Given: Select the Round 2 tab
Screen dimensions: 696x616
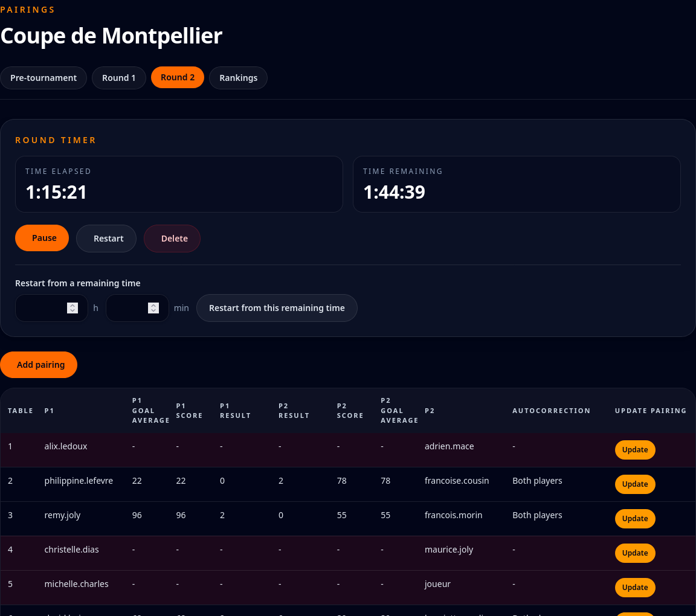Looking at the screenshot, I should tap(178, 77).
